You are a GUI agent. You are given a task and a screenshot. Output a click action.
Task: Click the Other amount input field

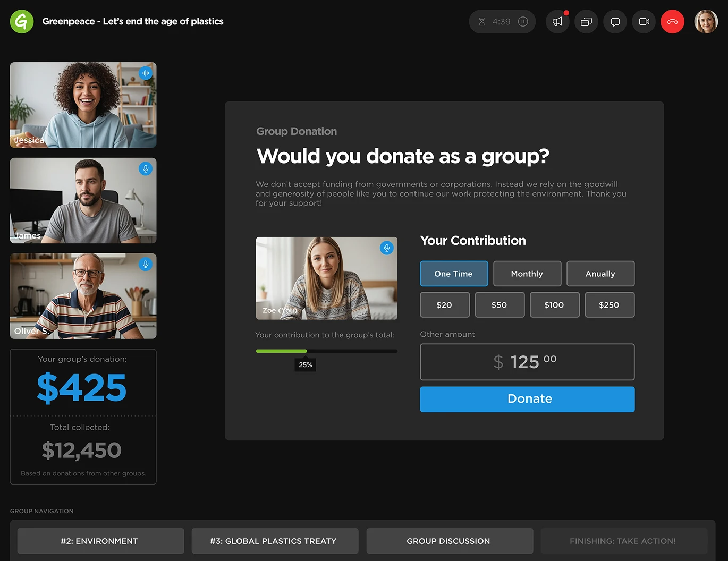527,362
